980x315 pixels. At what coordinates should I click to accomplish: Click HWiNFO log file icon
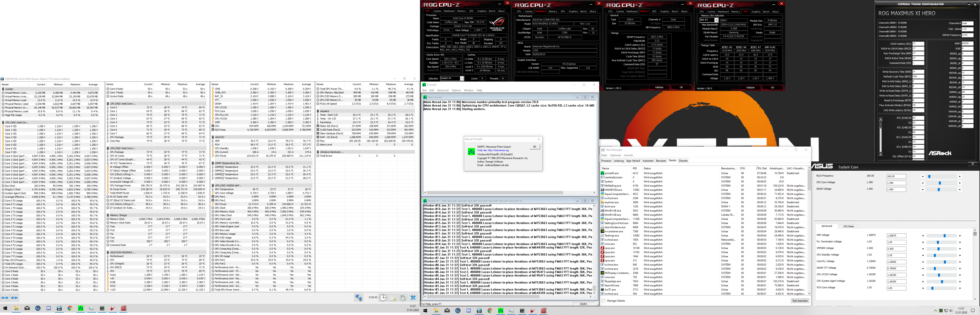[393, 298]
